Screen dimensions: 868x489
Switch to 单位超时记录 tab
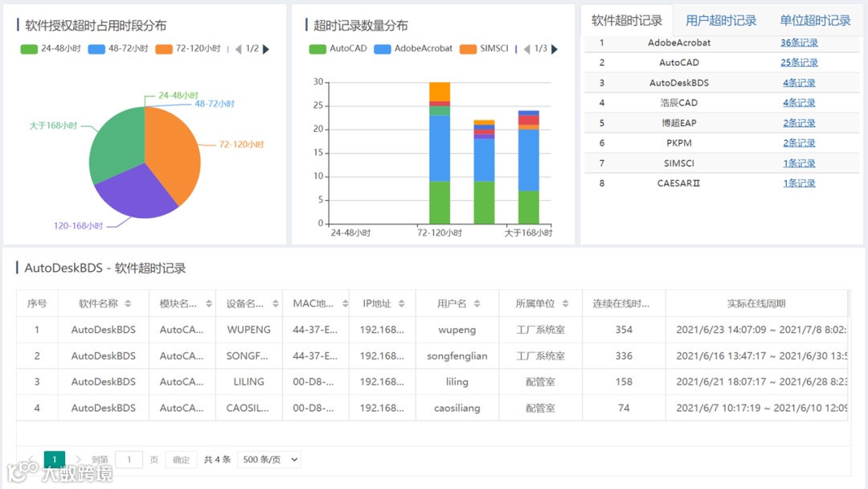[815, 21]
